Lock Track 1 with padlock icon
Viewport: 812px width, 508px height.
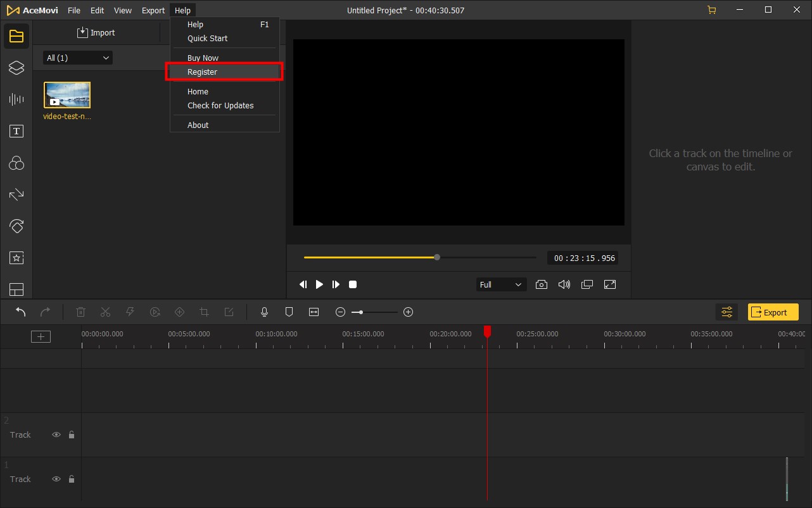coord(72,479)
